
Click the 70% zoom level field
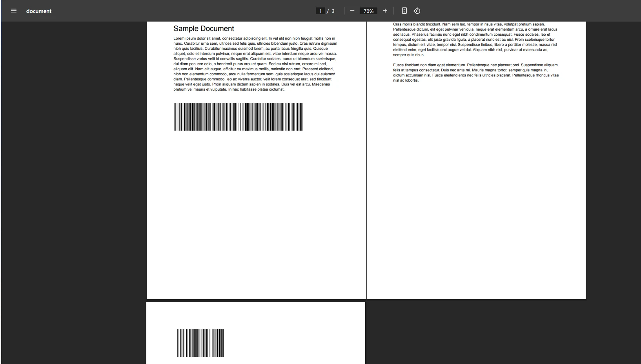tap(368, 11)
